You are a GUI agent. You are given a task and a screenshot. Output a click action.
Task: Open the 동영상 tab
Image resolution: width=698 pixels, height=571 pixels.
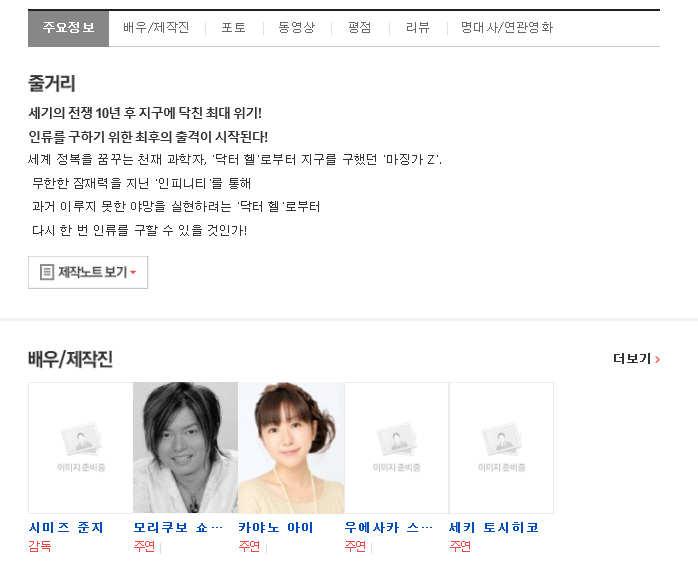click(296, 28)
